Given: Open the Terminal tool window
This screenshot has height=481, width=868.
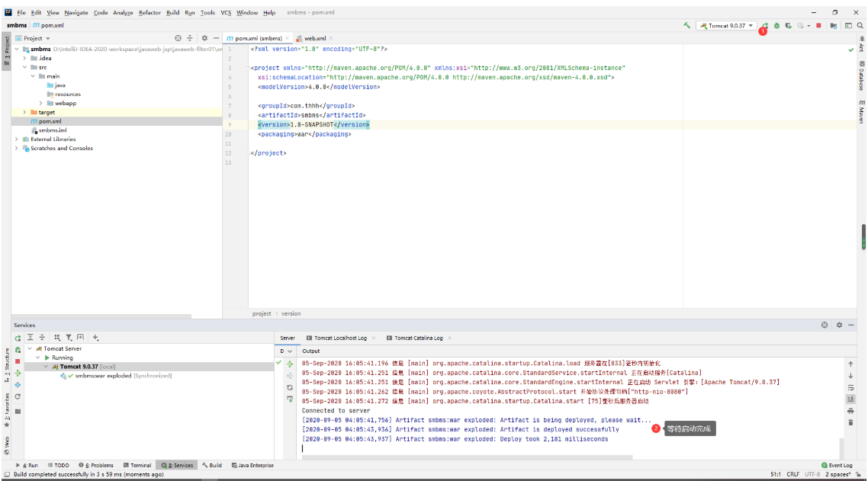Looking at the screenshot, I should (x=137, y=465).
